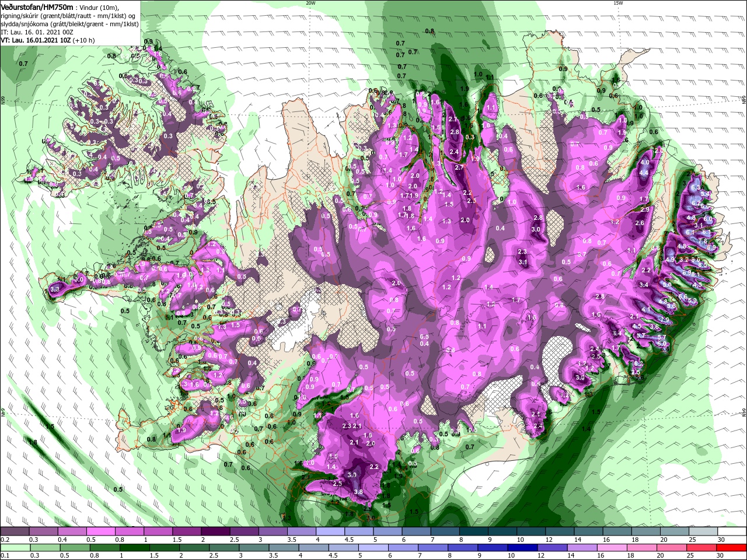Click the 0.1 label in the lower legend
This screenshot has height=560, width=747.
pos(4,556)
